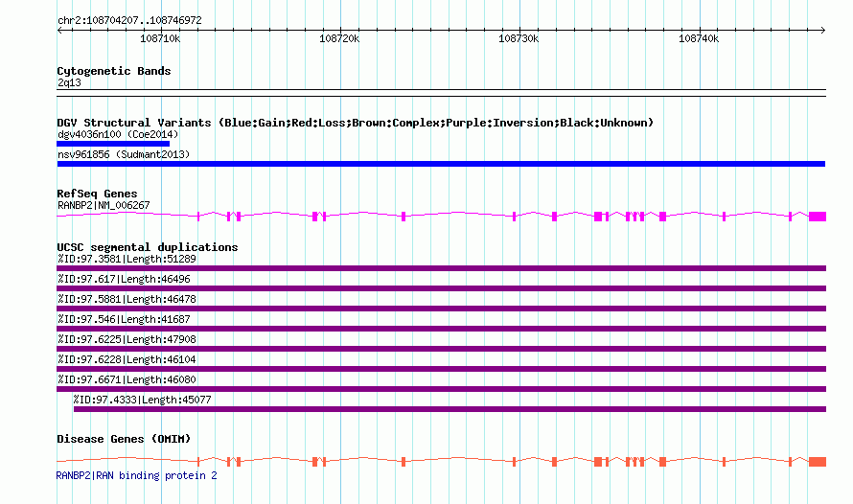This screenshot has width=853, height=504.
Task: Select the %ID:97.6225|Length:47908 duplication label
Action: point(127,339)
